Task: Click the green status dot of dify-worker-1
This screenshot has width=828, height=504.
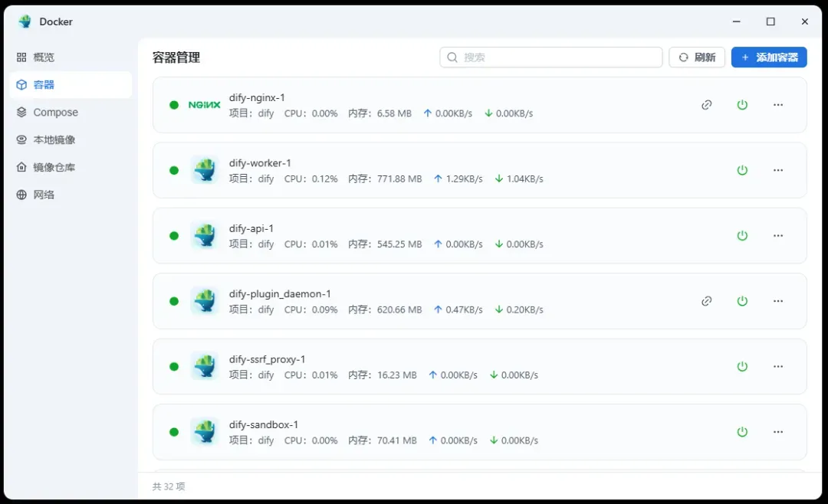Action: pyautogui.click(x=174, y=170)
